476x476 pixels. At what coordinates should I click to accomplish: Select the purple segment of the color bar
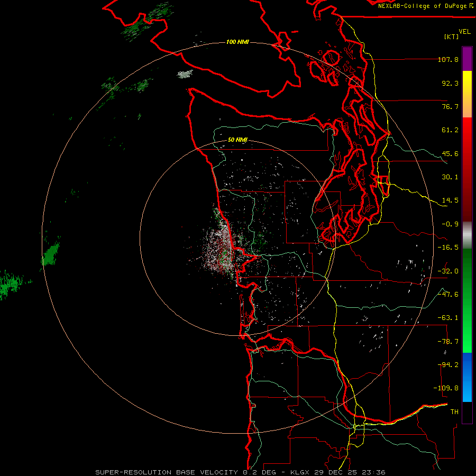tap(467, 59)
